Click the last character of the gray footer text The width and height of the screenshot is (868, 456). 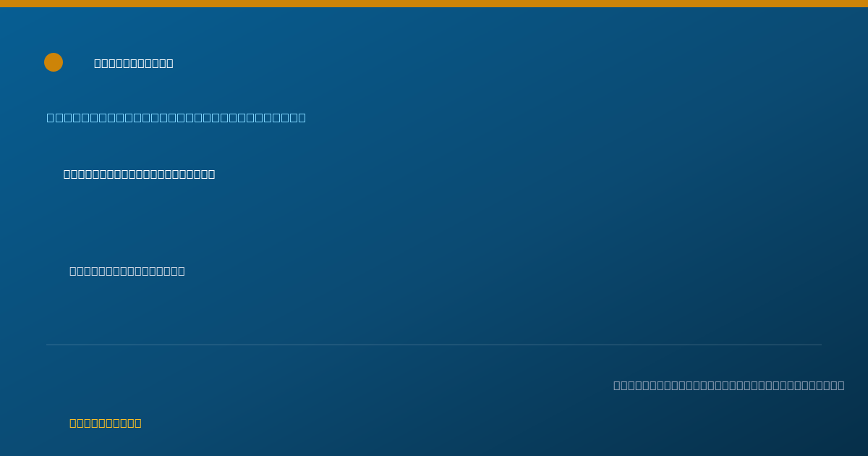[x=841, y=385]
